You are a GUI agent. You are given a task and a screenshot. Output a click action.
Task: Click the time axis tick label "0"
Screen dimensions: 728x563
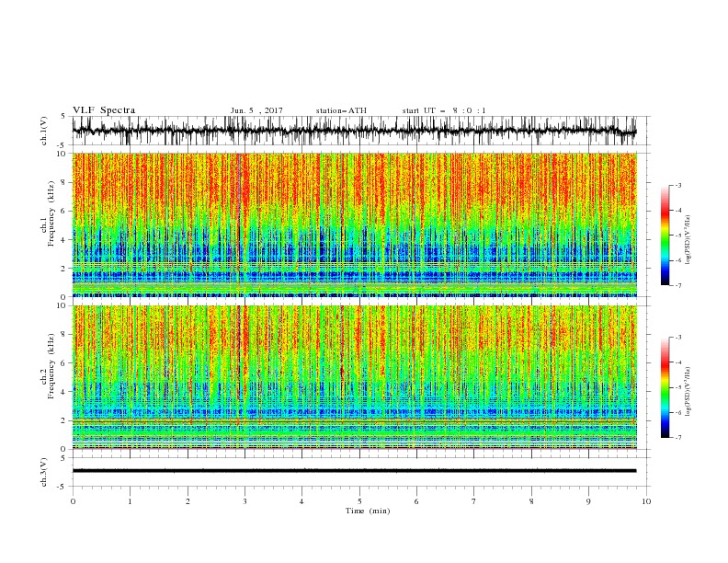[x=73, y=501]
